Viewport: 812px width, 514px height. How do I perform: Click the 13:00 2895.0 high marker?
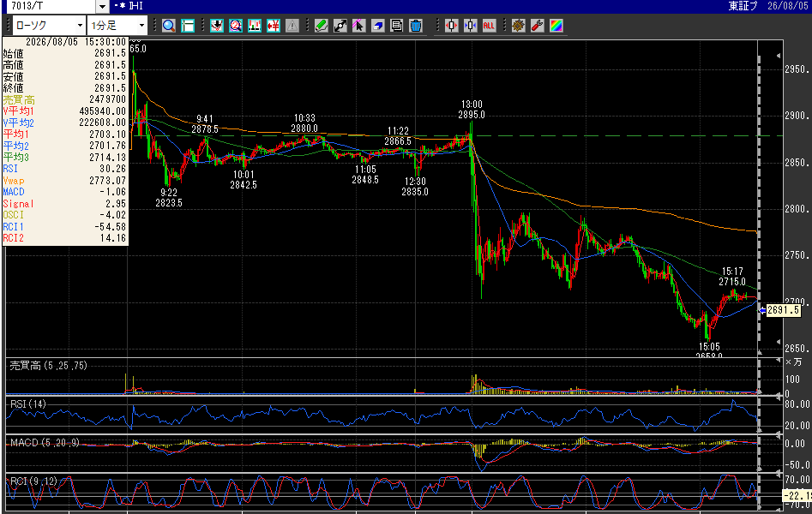[472, 110]
